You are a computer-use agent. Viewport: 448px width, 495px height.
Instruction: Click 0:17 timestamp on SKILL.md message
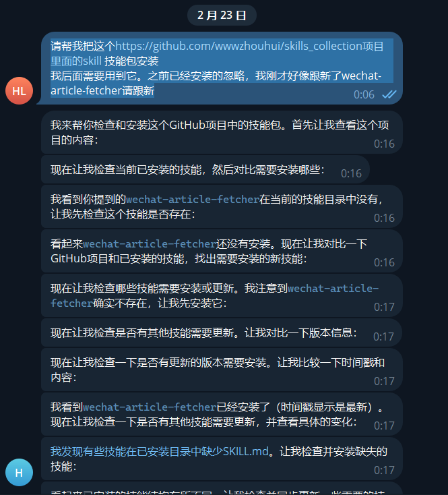pyautogui.click(x=384, y=470)
